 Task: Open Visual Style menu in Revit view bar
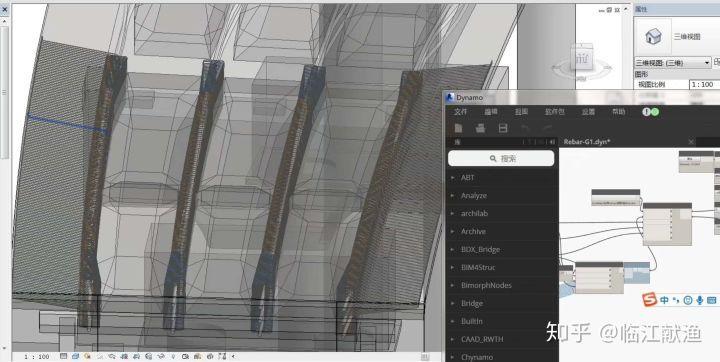point(75,356)
